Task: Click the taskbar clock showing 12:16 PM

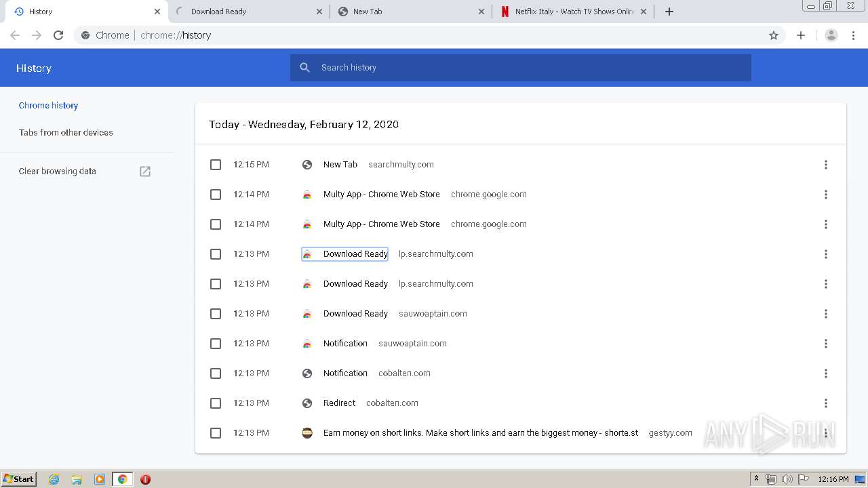Action: click(833, 479)
